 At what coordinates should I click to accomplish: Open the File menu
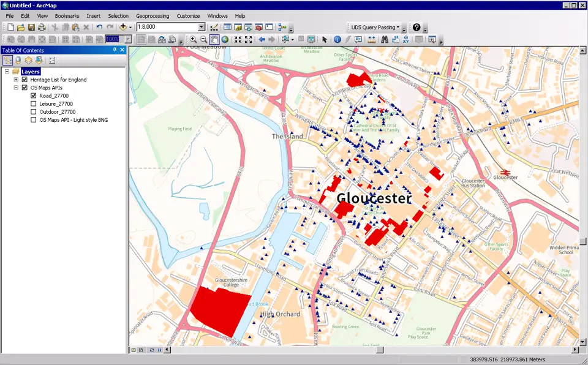(x=10, y=16)
